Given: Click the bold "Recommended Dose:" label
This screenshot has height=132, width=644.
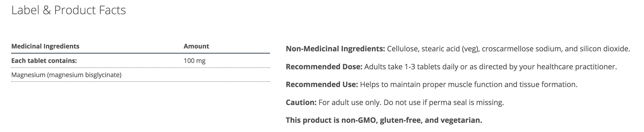Looking at the screenshot, I should tap(324, 67).
